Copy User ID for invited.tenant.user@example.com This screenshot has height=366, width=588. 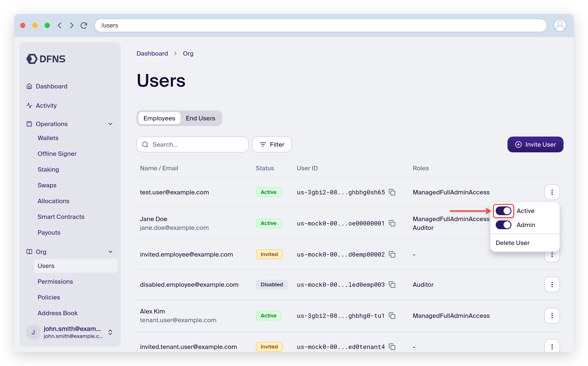click(x=392, y=347)
